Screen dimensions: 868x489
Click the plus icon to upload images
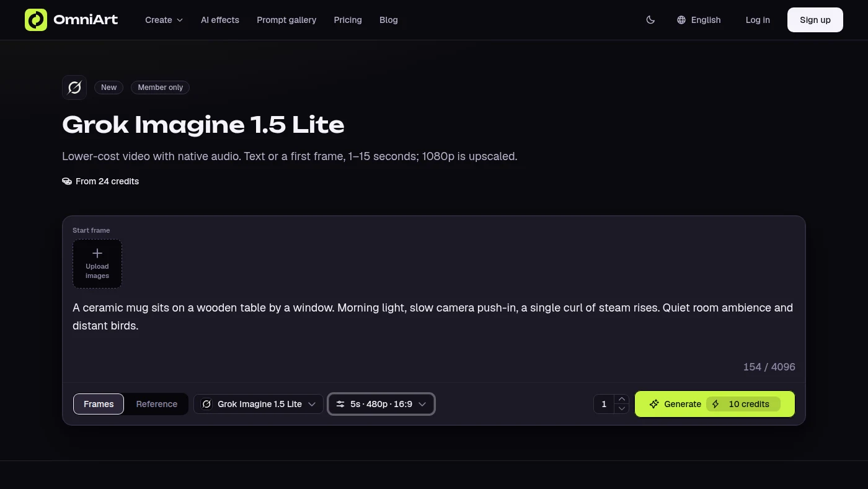(97, 253)
